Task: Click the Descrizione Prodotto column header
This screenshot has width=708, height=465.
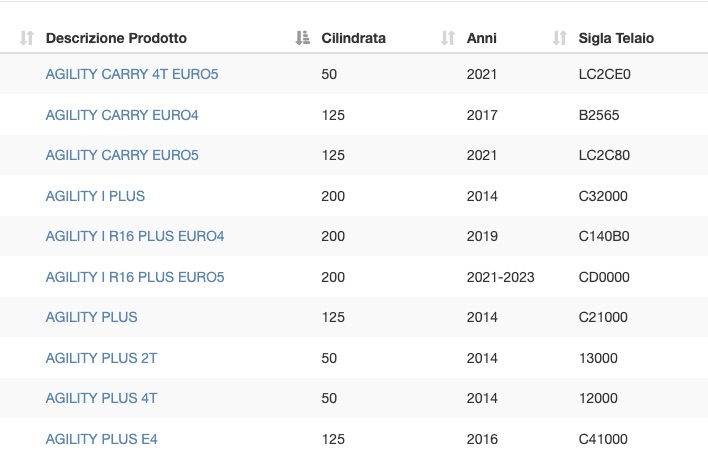Action: point(116,38)
